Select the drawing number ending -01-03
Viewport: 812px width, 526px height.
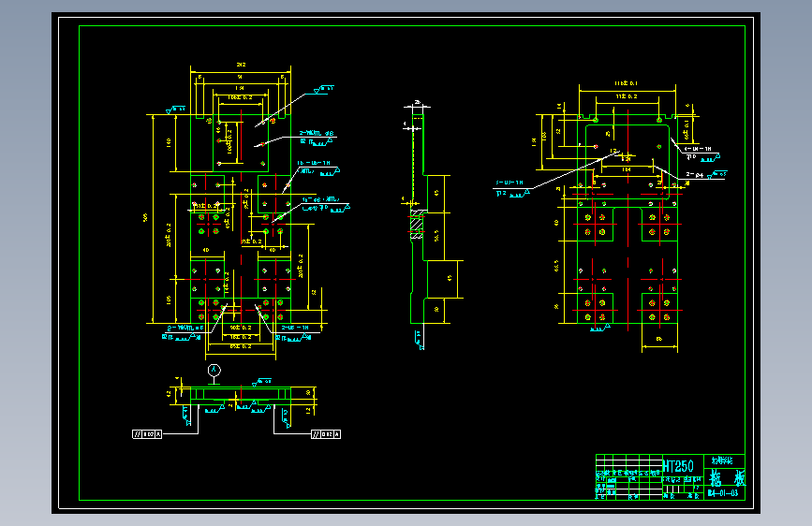723,493
